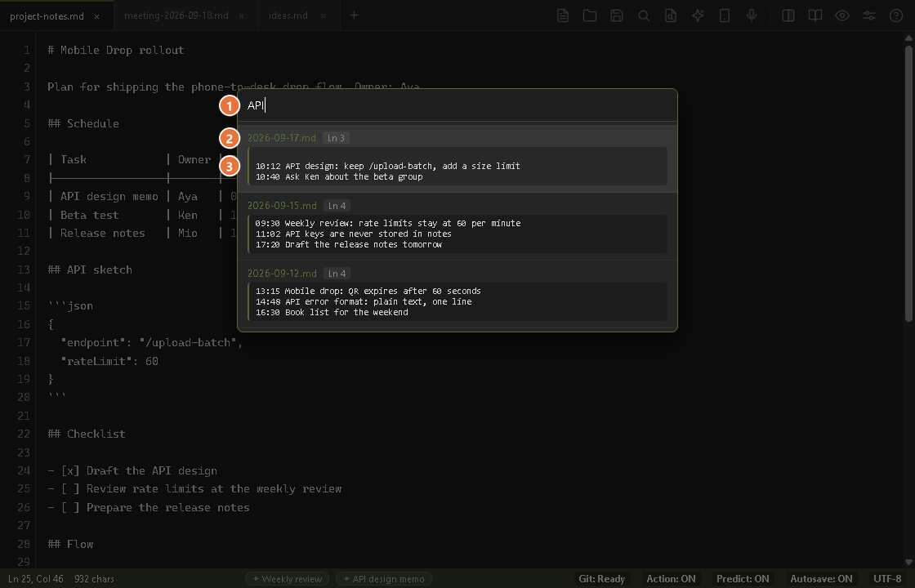Click heading '## Schedule'
Image resolution: width=915 pixels, height=588 pixels.
click(x=83, y=123)
